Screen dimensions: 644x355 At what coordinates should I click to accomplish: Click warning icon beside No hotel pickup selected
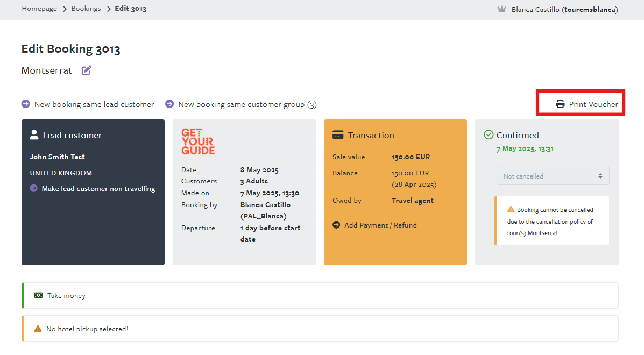pos(38,328)
